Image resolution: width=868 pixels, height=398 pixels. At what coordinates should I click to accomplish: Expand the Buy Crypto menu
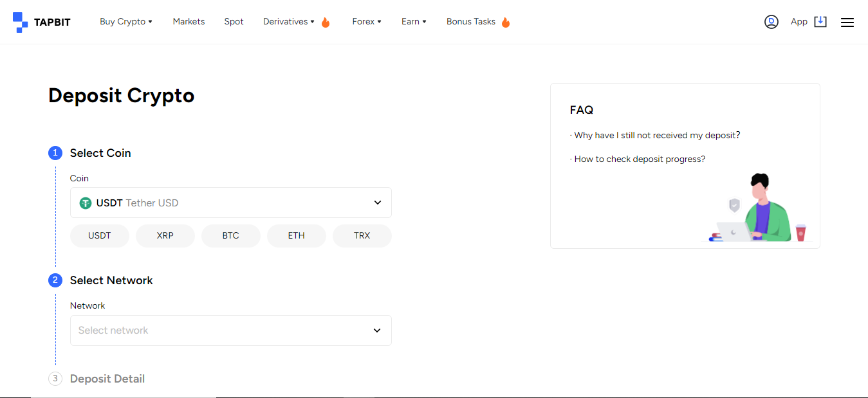(126, 22)
